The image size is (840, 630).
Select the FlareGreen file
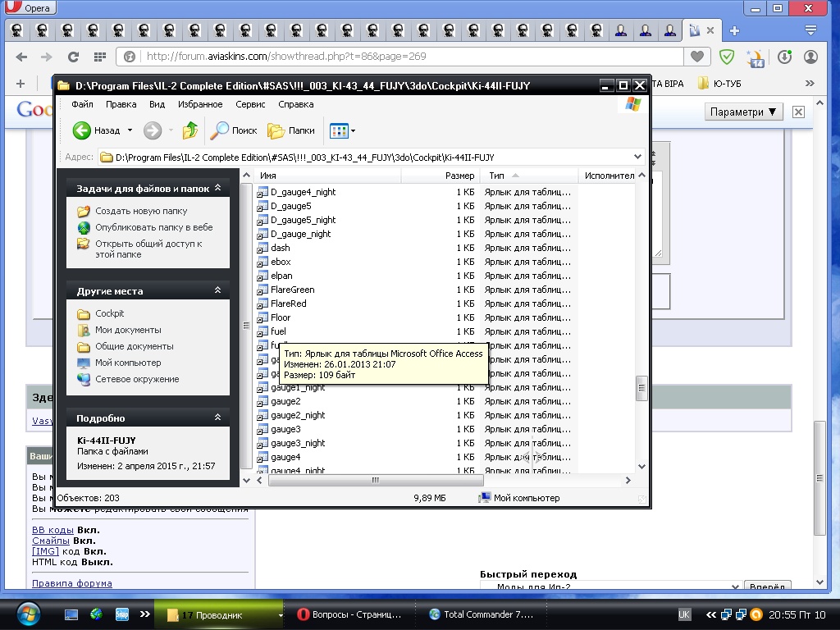pos(292,290)
